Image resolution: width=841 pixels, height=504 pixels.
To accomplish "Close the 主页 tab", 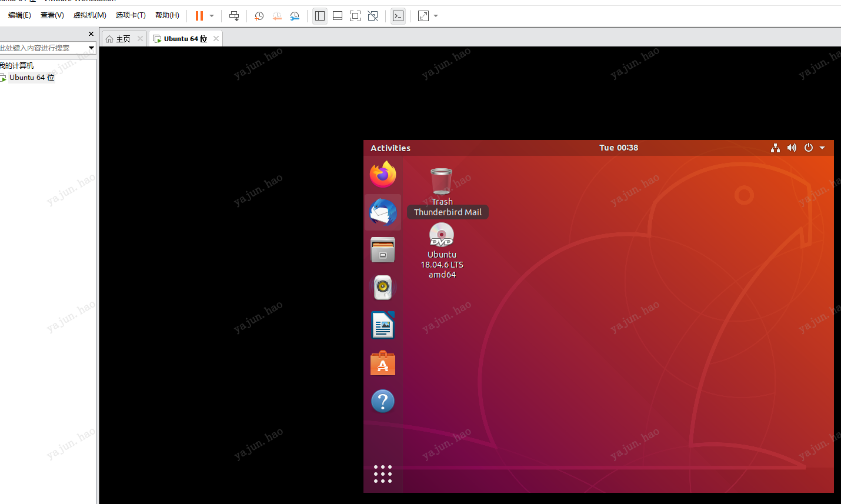I will point(140,39).
